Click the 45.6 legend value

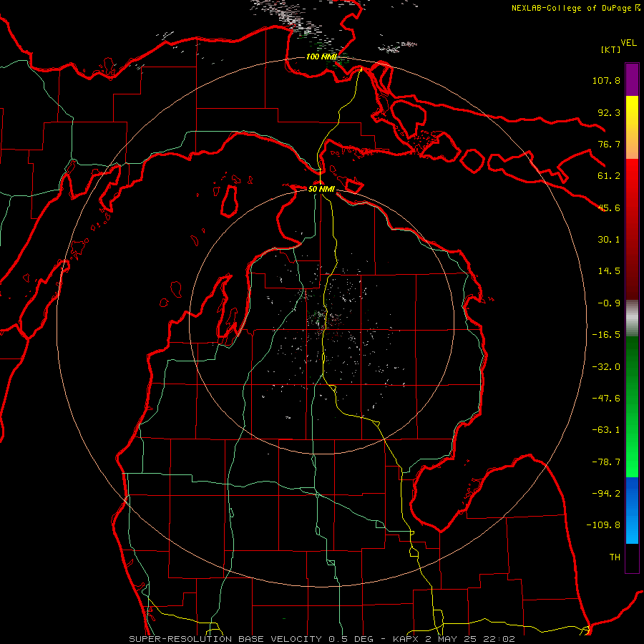click(x=609, y=208)
